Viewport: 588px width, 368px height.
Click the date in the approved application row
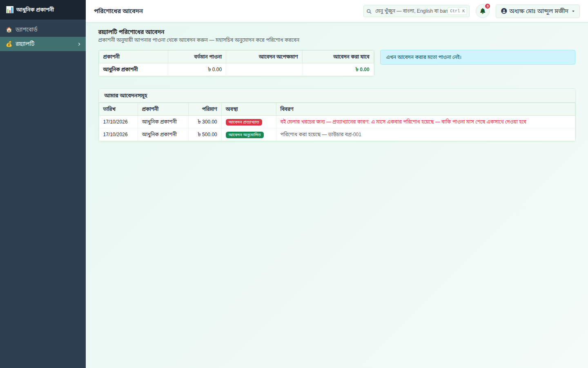click(x=115, y=135)
